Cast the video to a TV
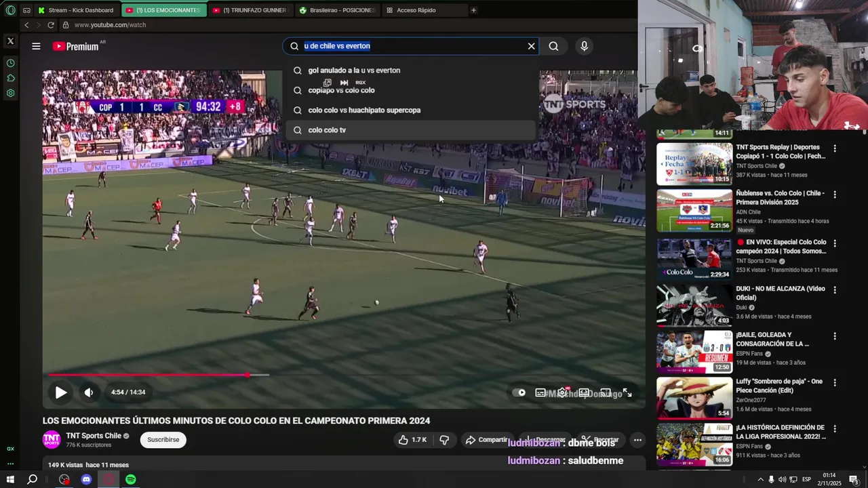The height and width of the screenshot is (488, 868). [606, 392]
